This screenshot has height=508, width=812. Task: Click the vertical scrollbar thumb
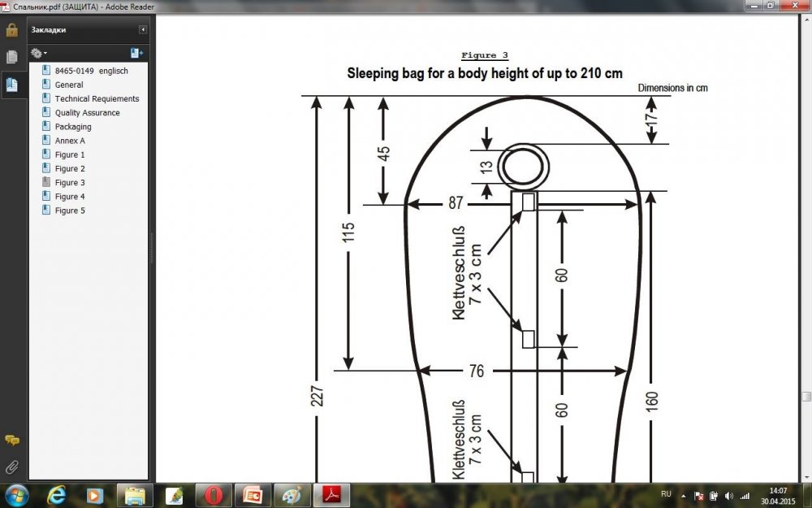pyautogui.click(x=806, y=397)
